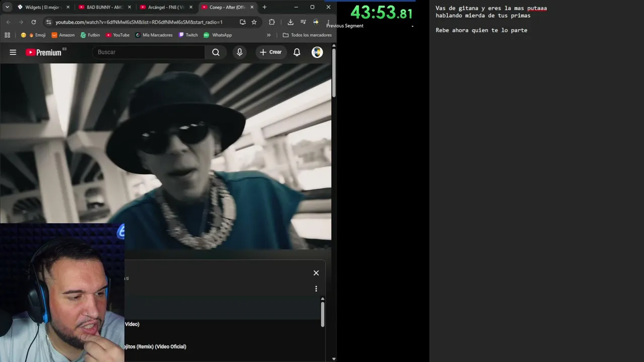
Task: Click the 'Previous Segment' timer label
Action: pos(345,26)
